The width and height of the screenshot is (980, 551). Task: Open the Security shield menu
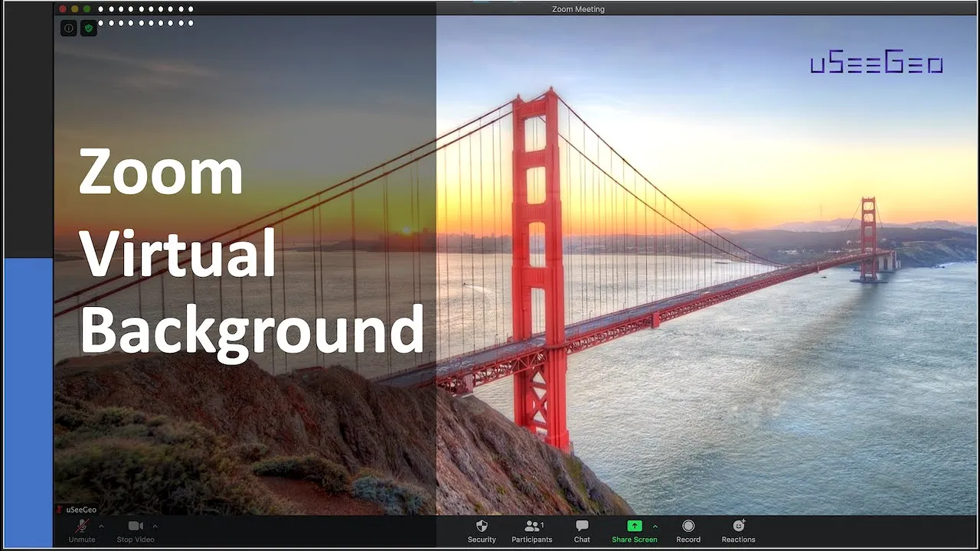pos(482,531)
